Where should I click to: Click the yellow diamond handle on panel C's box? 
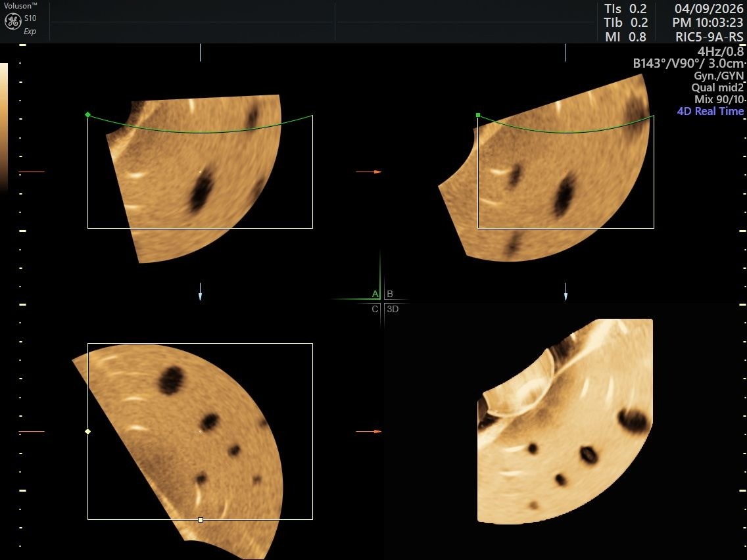(87, 431)
